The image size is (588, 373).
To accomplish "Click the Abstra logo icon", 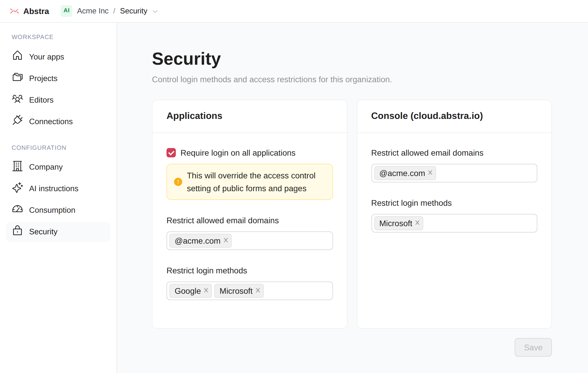I will point(14,11).
